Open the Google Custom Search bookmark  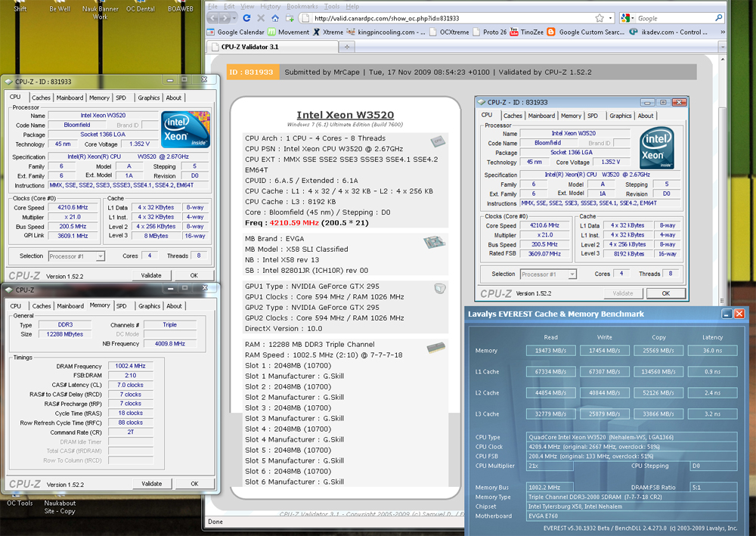tap(586, 33)
